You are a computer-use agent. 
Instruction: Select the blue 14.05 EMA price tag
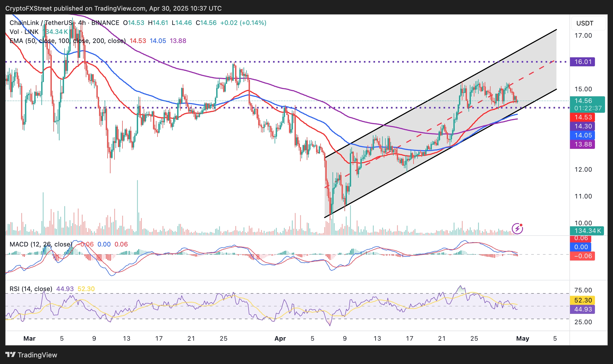[582, 135]
